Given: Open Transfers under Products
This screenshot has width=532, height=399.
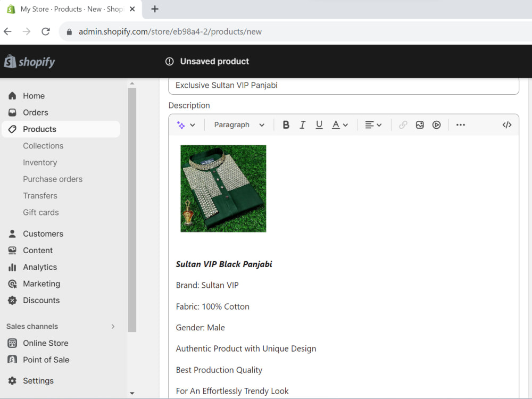Looking at the screenshot, I should (40, 195).
